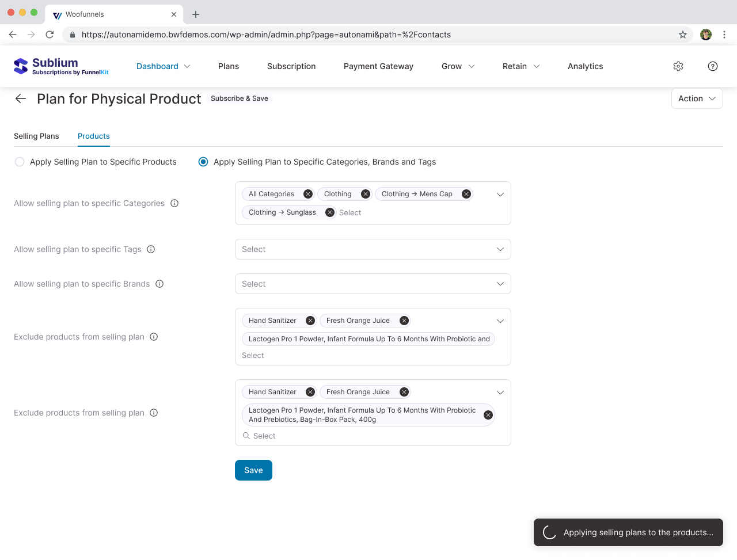Click the Save button
This screenshot has height=560, width=737.
253,470
